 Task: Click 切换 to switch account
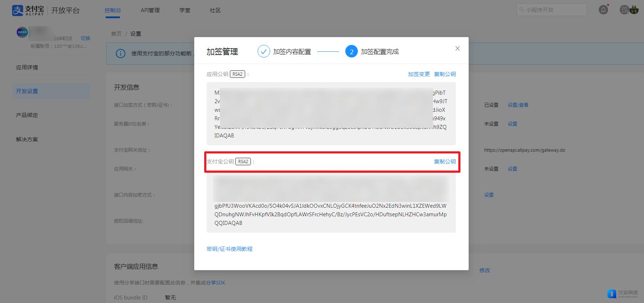(85, 38)
